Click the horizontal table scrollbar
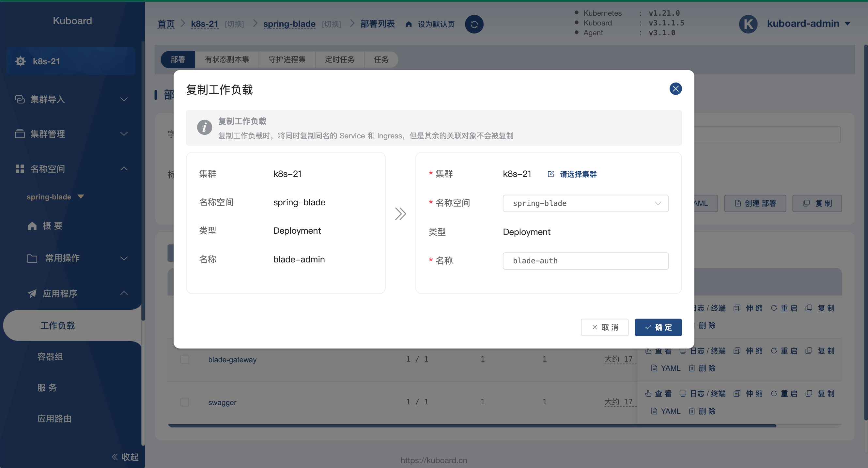Image resolution: width=868 pixels, height=468 pixels. tap(472, 426)
